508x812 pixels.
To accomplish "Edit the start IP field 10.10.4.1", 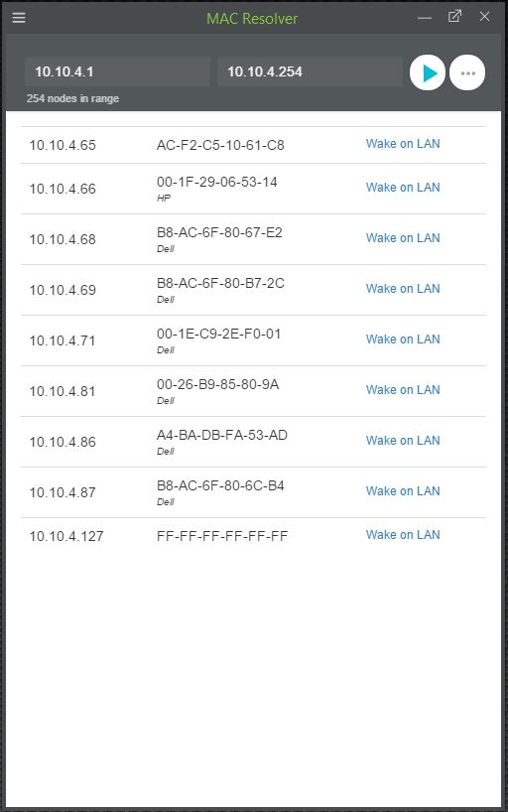I will click(x=117, y=71).
